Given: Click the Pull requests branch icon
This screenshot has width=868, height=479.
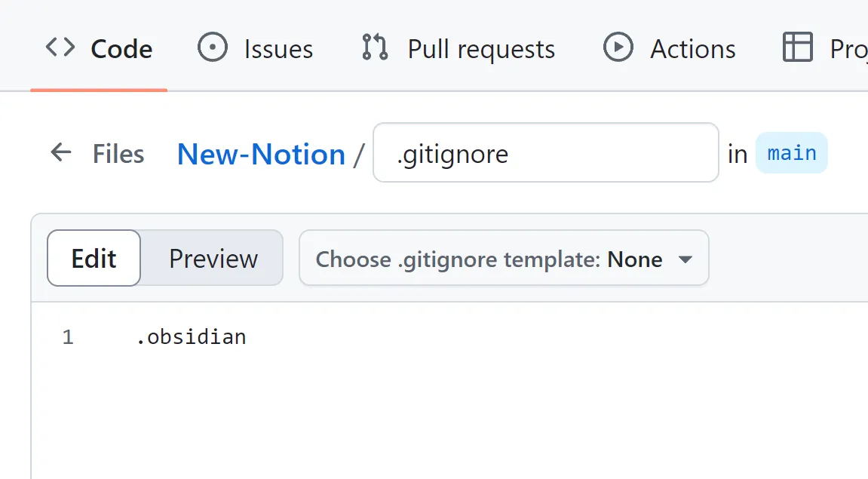Looking at the screenshot, I should 375,47.
